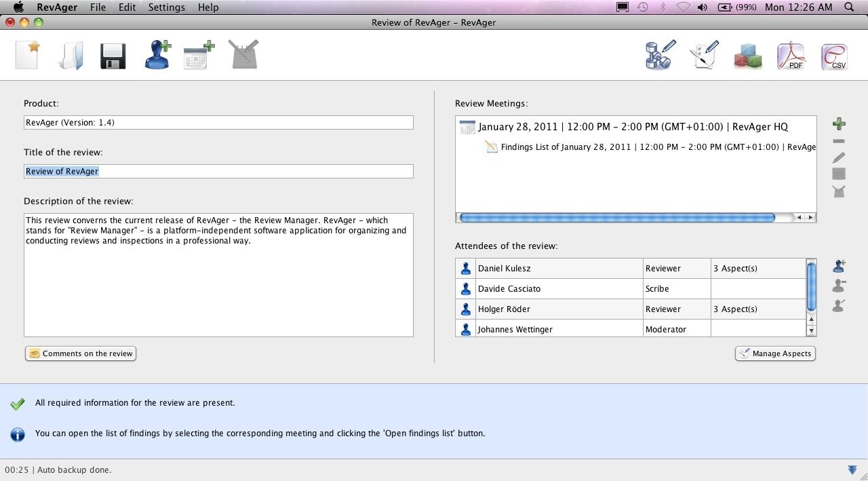This screenshot has width=868, height=481.
Task: Open the Apple menu
Action: [18, 7]
